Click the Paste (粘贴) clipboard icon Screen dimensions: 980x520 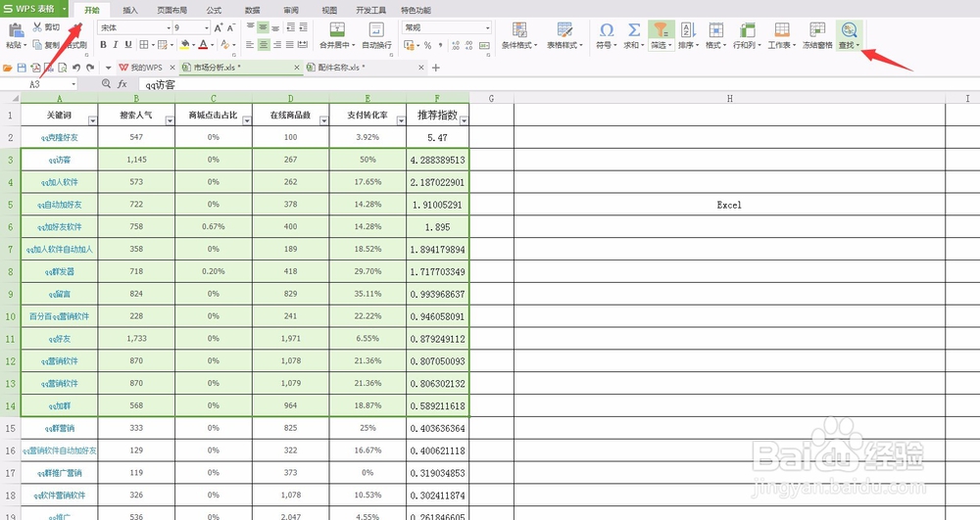point(17,30)
